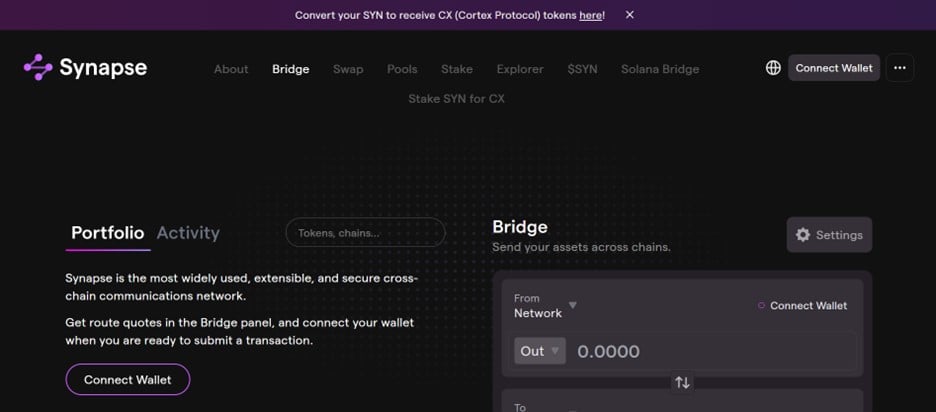
Task: Focus the Tokens, chains search field
Action: (x=365, y=233)
